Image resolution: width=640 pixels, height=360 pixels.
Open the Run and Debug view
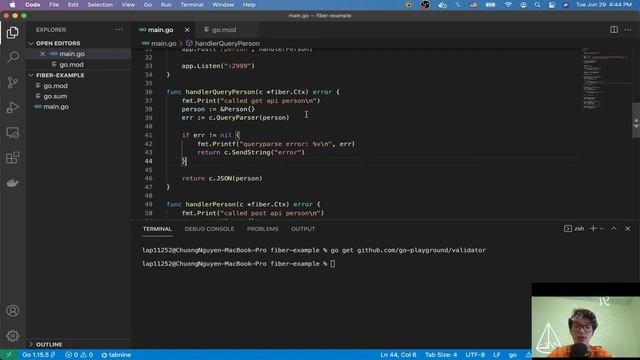pos(13,107)
